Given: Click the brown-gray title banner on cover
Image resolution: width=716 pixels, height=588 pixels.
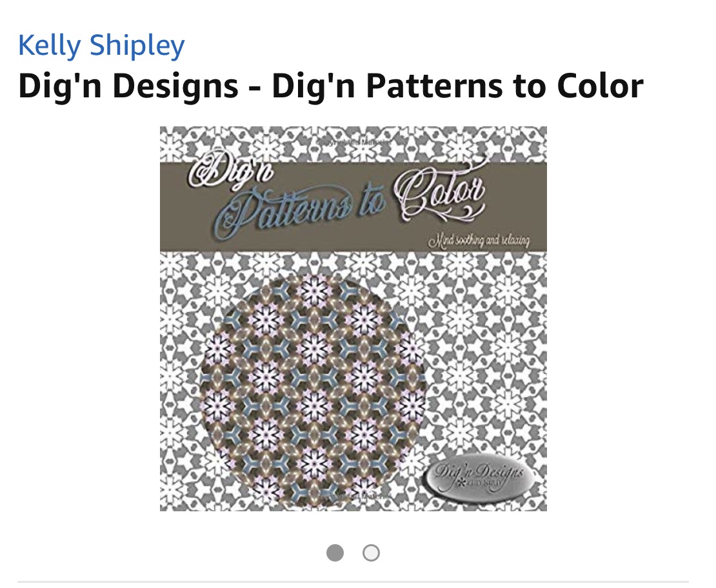Looking at the screenshot, I should pyautogui.click(x=353, y=207).
